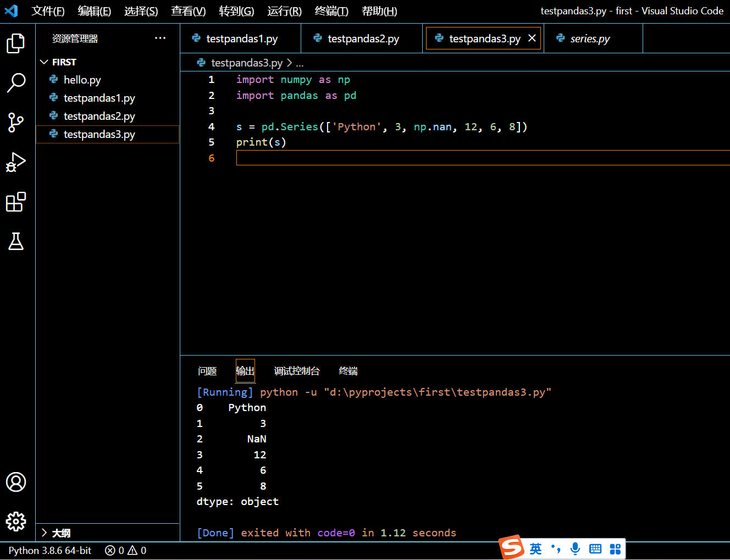Click the 'import pandas as pd' line
The image size is (730, 560).
296,96
